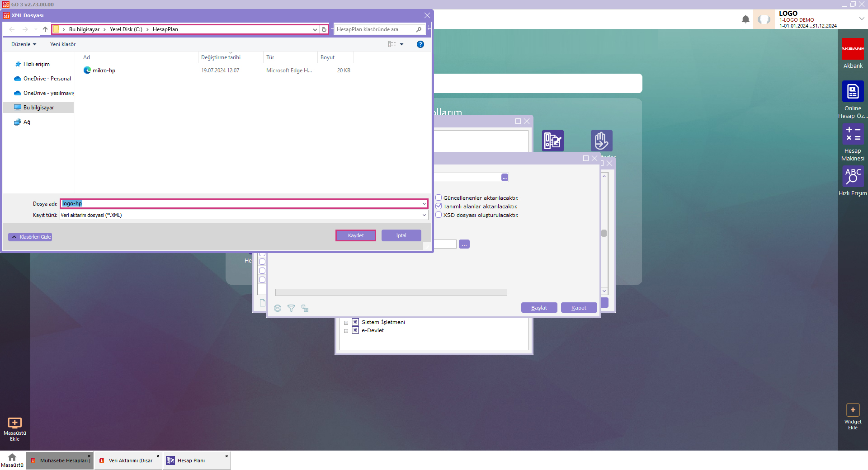Switch to Muhasebe Hesapları tab
This screenshot has width=868, height=470.
(x=60, y=461)
